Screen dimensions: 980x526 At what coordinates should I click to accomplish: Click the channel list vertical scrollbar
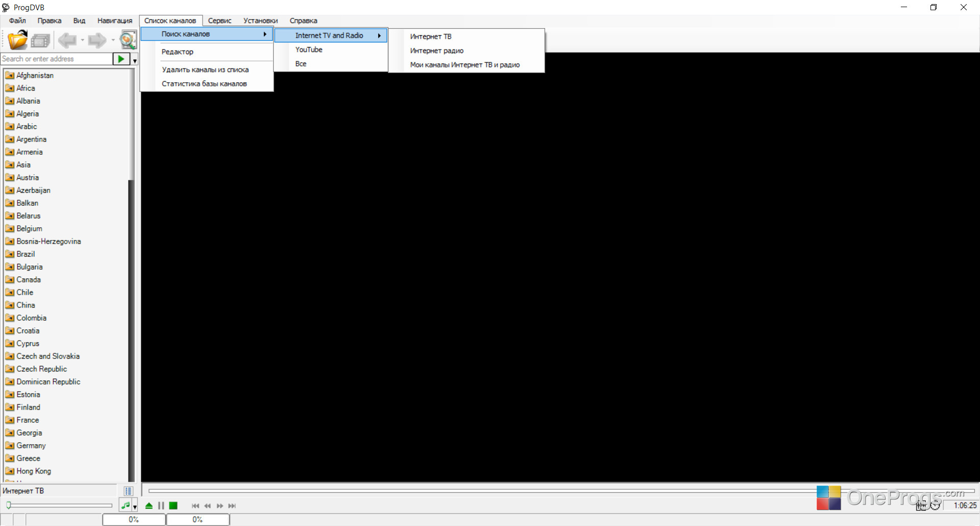tap(131, 276)
